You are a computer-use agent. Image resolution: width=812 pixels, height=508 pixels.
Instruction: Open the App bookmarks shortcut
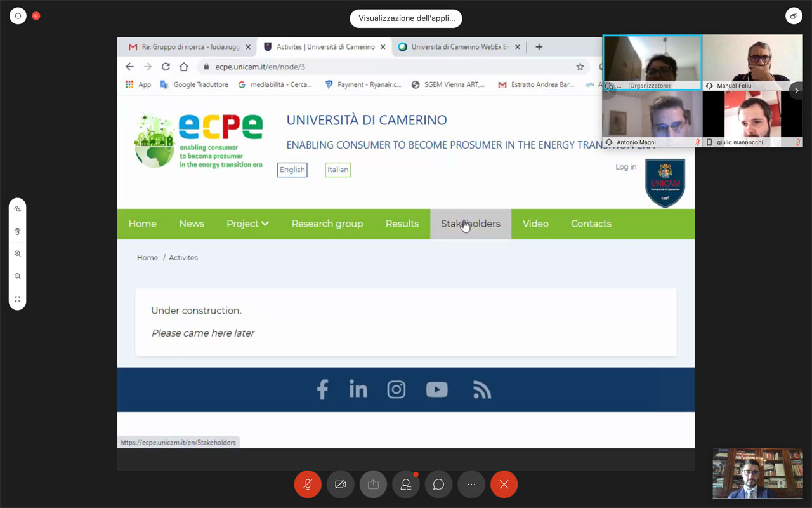click(138, 84)
